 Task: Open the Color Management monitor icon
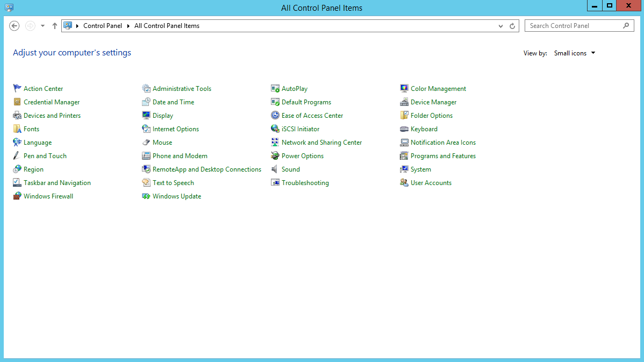pyautogui.click(x=404, y=88)
